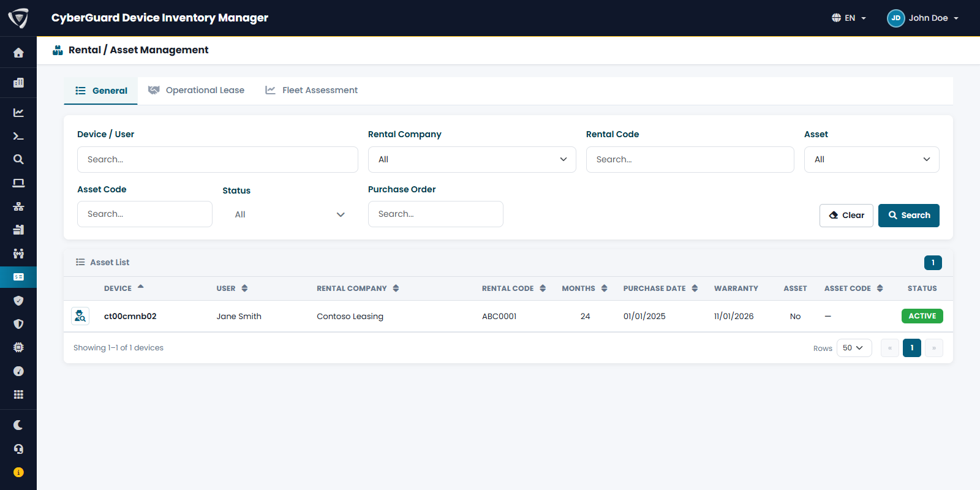This screenshot has height=490, width=980.
Task: Go to page 1 in pagination
Action: click(x=912, y=348)
